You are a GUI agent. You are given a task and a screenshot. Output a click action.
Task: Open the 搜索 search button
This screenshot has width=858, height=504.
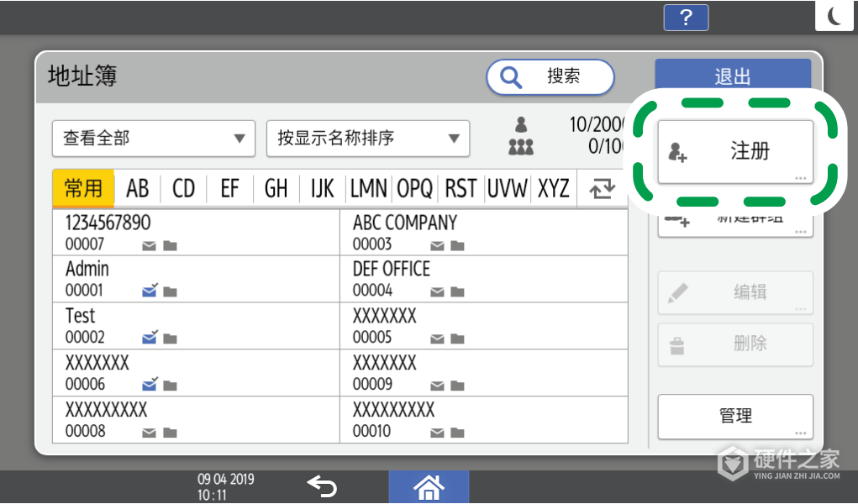pos(550,76)
